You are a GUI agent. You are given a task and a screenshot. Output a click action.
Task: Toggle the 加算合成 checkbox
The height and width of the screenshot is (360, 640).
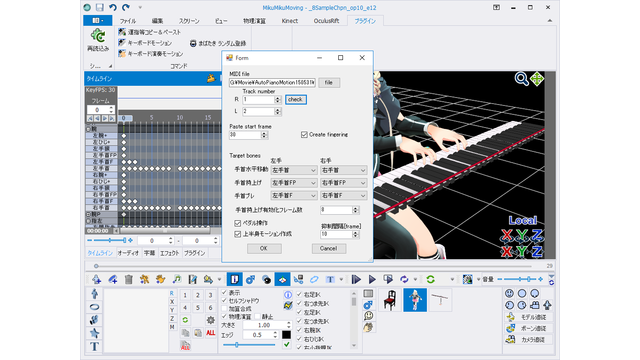coord(224,309)
